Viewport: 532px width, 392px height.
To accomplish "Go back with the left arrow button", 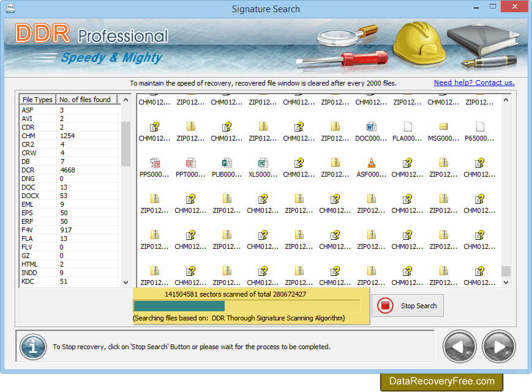I will 459,347.
